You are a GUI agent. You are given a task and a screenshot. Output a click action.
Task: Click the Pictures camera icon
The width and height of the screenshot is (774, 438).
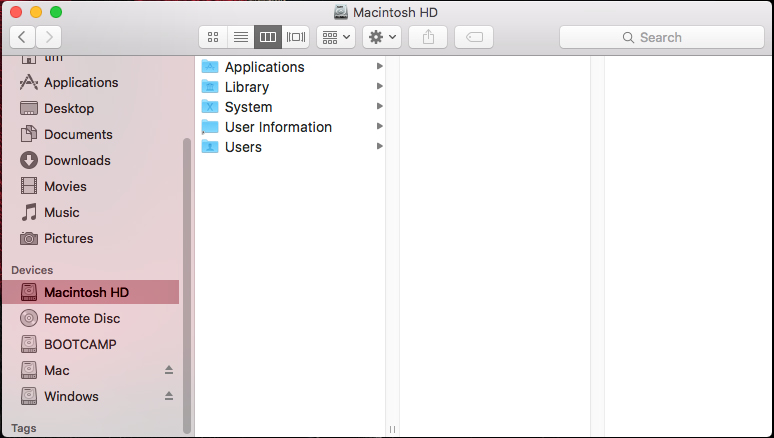[x=29, y=239]
